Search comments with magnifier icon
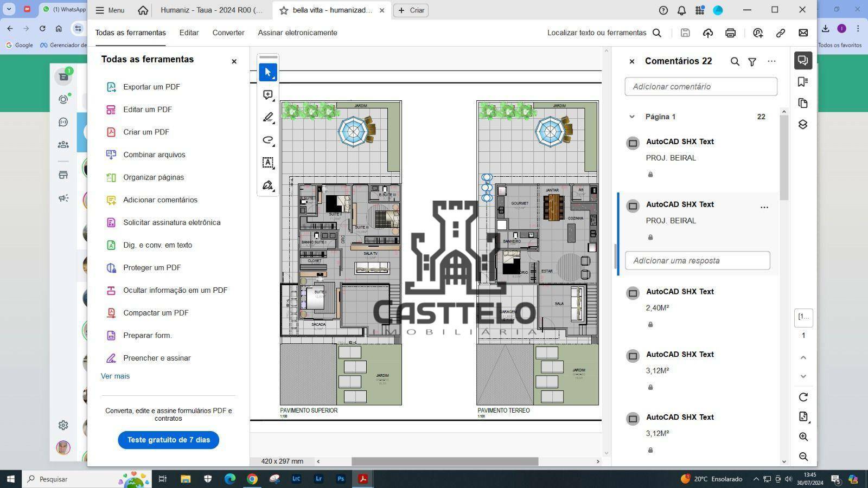This screenshot has width=868, height=488. pyautogui.click(x=735, y=61)
